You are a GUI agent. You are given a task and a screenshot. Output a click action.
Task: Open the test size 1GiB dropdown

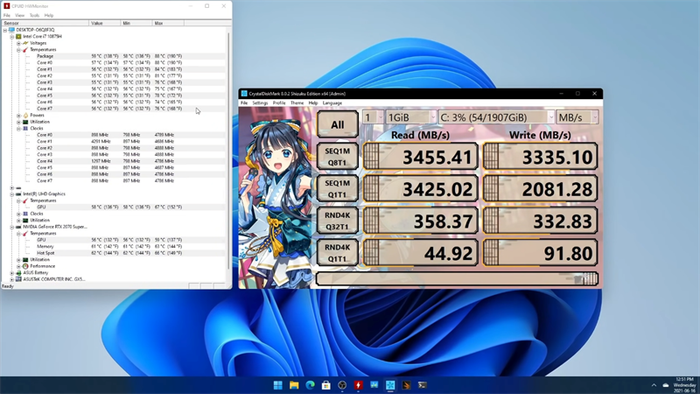(x=411, y=117)
